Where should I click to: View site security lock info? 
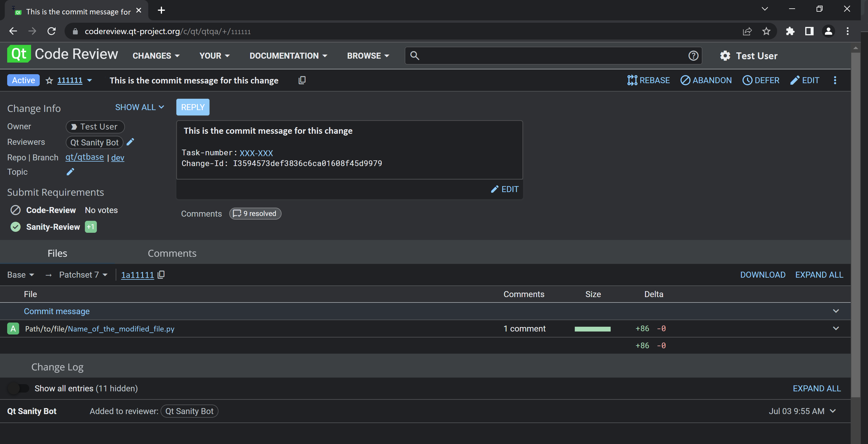click(x=76, y=31)
